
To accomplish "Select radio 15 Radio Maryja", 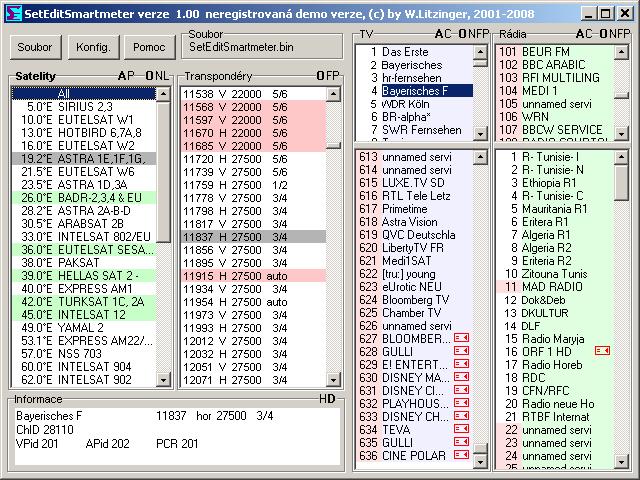I will [555, 339].
